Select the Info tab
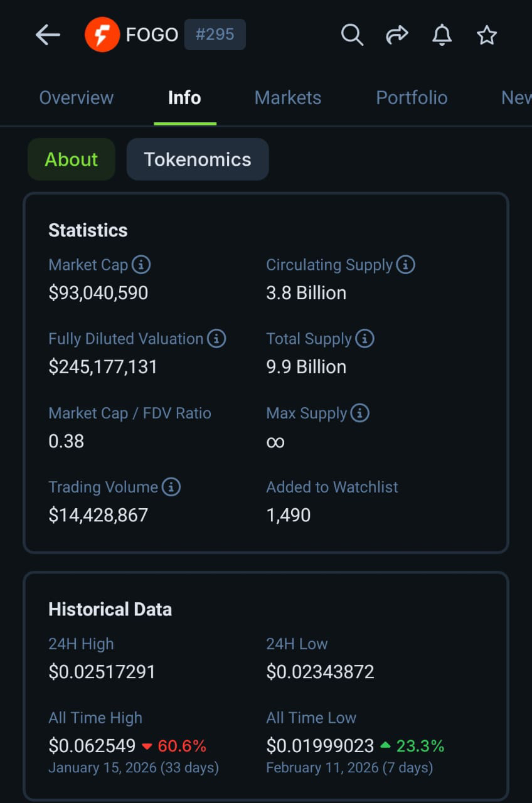532x803 pixels. pos(184,98)
